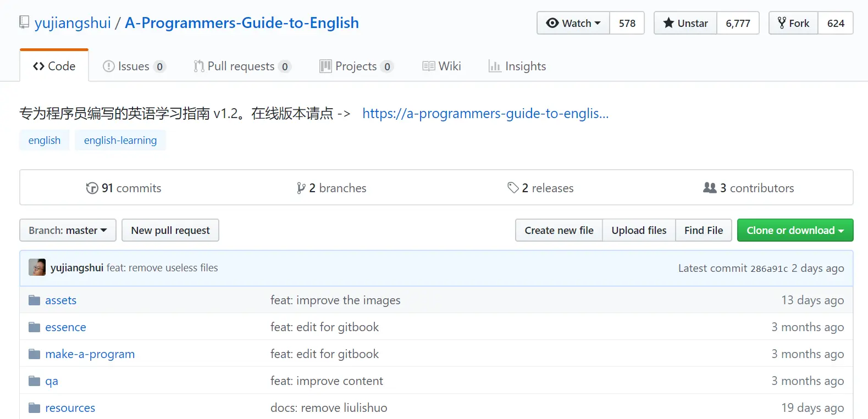Click the contributors people icon
Viewport: 868px width, 419px height.
coord(710,188)
